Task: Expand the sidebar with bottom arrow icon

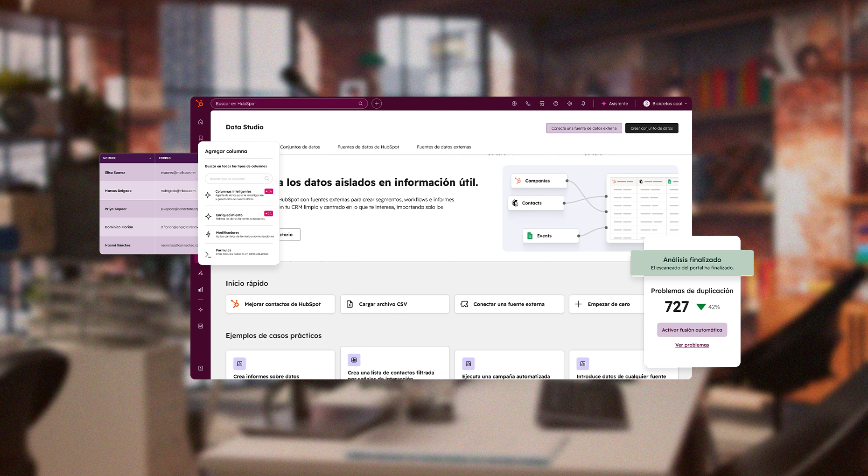Action: point(201,368)
